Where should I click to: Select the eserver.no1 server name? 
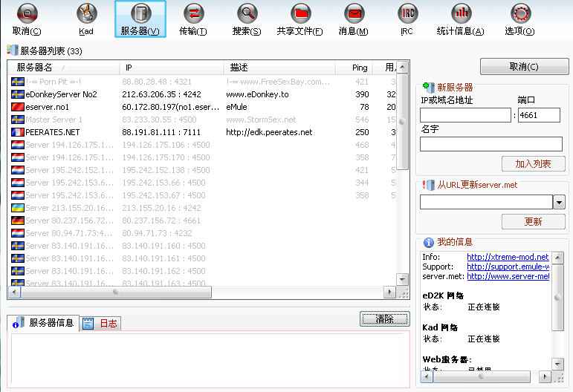tap(47, 108)
